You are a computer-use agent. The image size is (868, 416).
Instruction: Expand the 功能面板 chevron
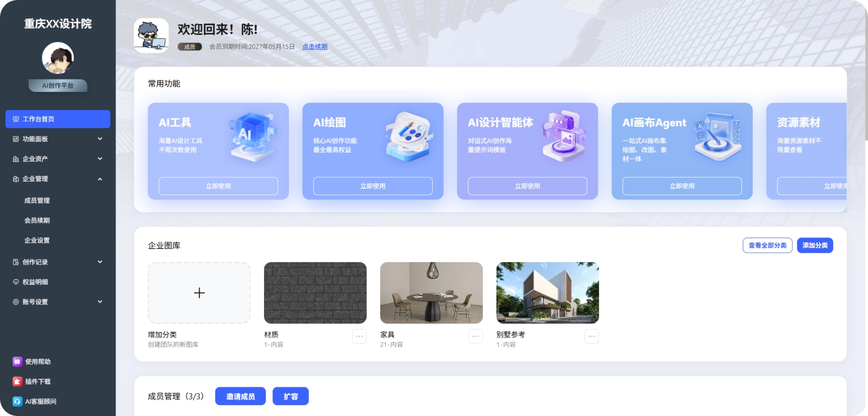pyautogui.click(x=100, y=139)
